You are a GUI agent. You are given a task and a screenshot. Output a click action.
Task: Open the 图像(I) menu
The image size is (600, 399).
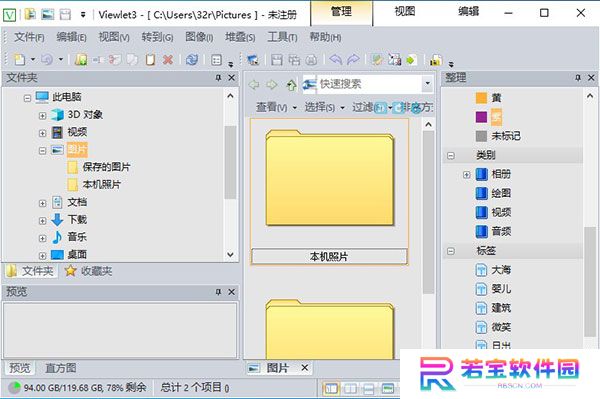pyautogui.click(x=199, y=37)
